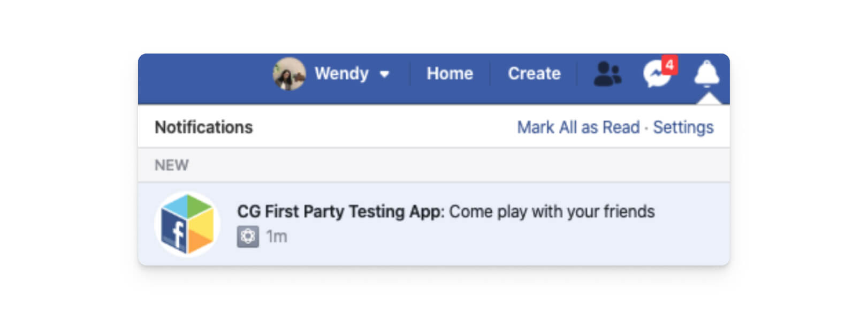868x319 pixels.
Task: Open the Messenger chat icon
Action: click(656, 75)
